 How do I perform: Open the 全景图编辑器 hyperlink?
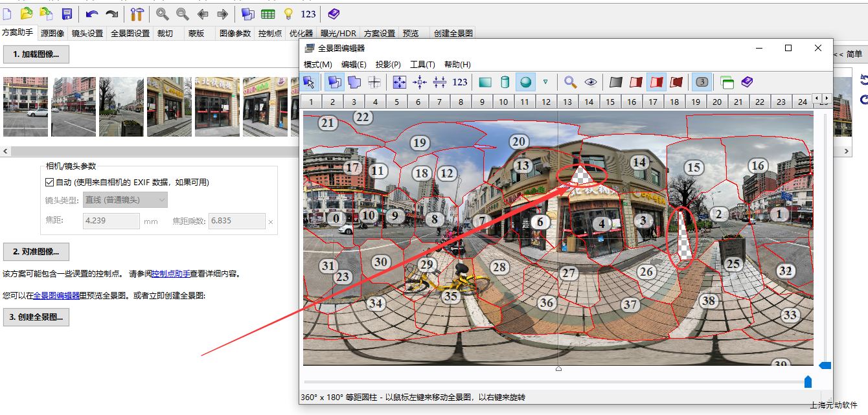(56, 295)
